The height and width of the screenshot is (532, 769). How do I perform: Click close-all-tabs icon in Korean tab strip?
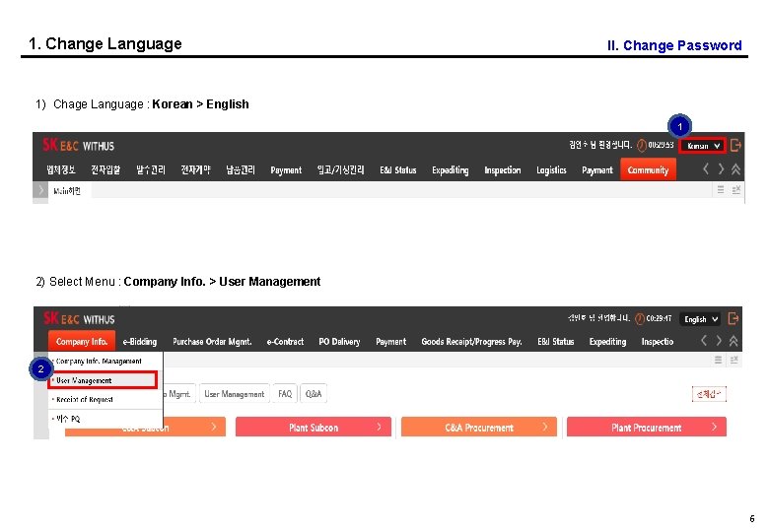point(735,189)
